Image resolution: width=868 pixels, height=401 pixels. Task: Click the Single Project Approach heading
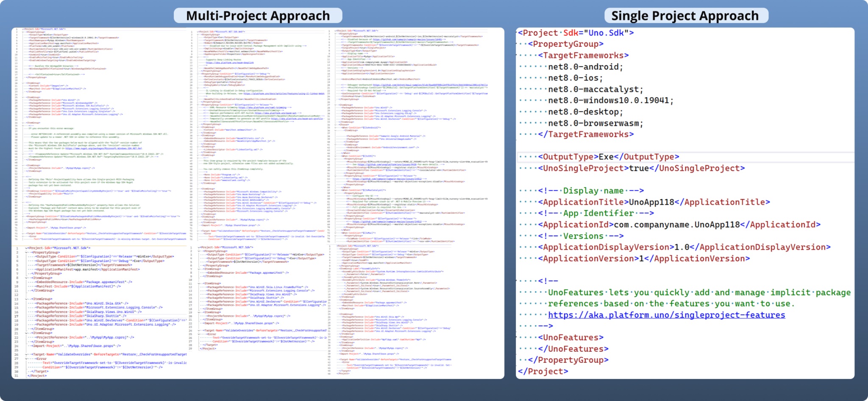pos(685,16)
